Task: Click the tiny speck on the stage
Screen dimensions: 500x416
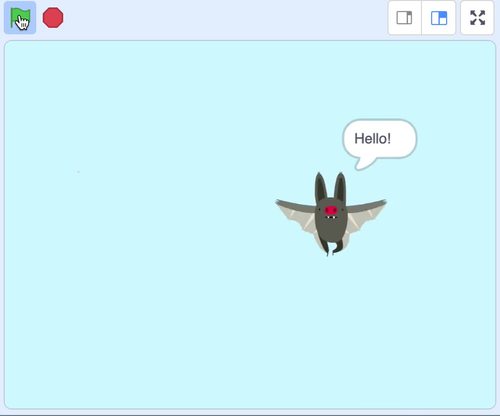Action: 78,172
